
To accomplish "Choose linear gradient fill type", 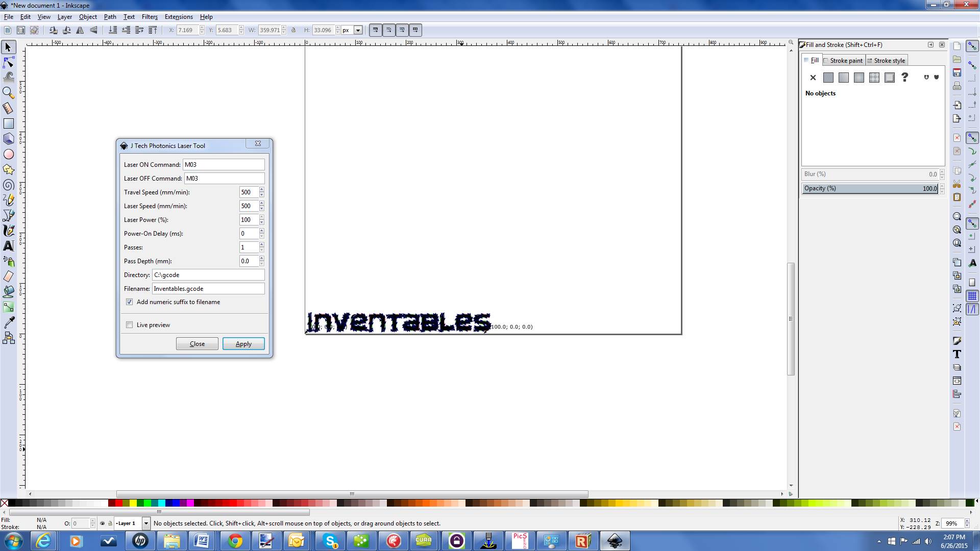I will point(844,78).
